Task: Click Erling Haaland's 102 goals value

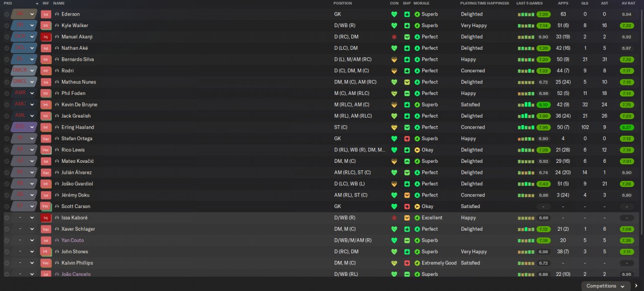Action: pyautogui.click(x=585, y=127)
